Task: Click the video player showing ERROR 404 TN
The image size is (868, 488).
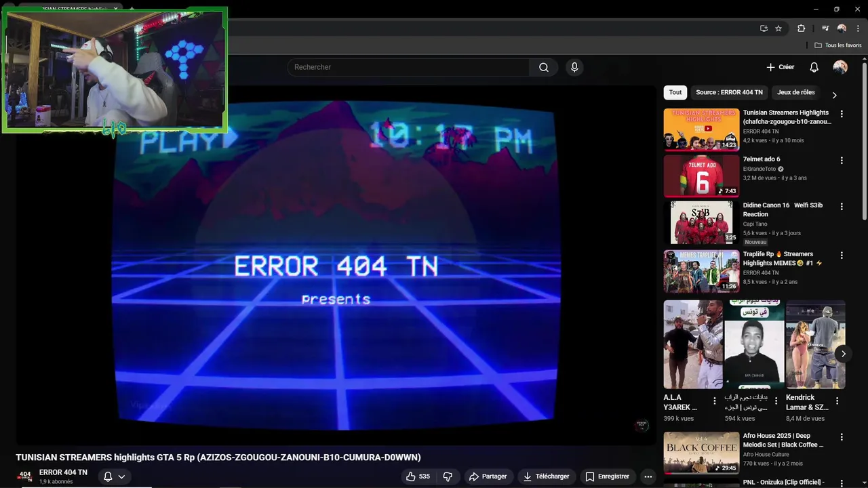Action: pyautogui.click(x=336, y=264)
